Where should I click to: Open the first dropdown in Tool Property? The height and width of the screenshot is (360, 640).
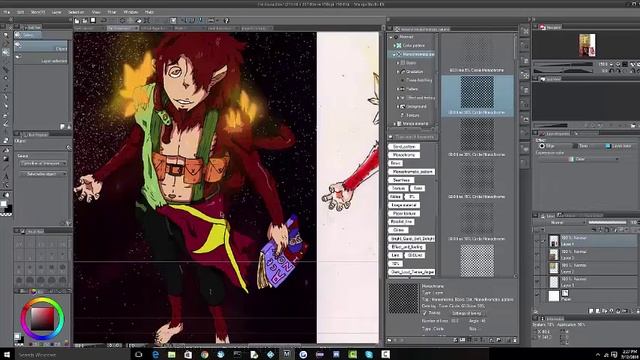(x=43, y=163)
